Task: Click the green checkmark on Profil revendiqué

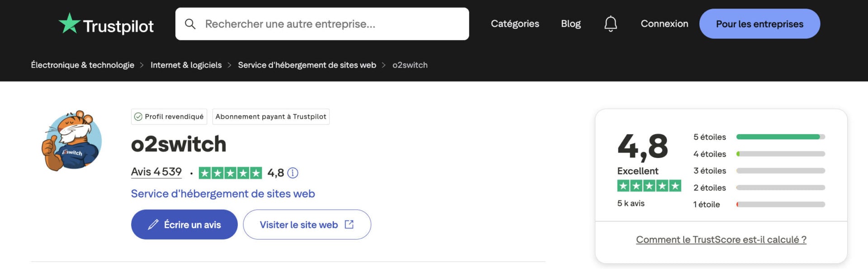Action: 138,116
